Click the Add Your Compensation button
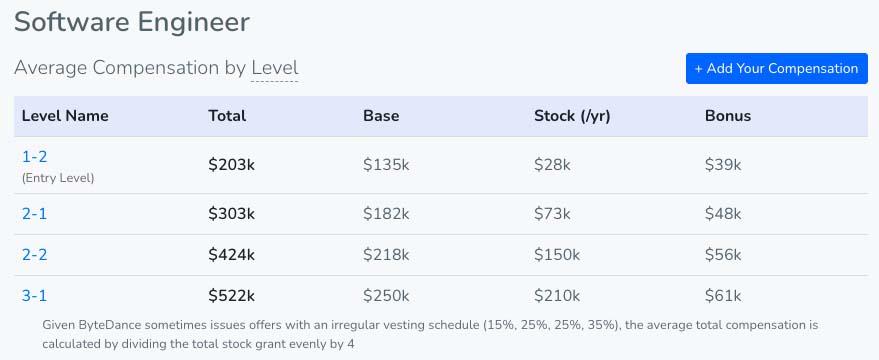879x360 pixels. pos(776,68)
